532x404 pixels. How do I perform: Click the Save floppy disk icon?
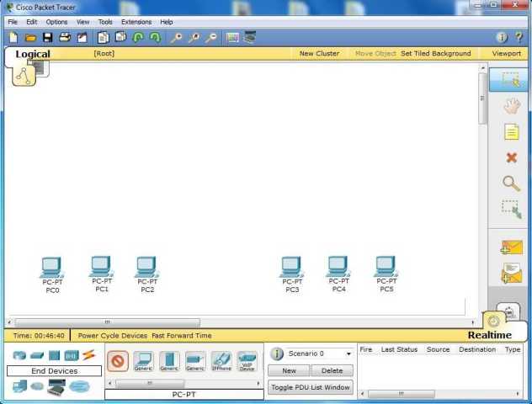(x=47, y=38)
